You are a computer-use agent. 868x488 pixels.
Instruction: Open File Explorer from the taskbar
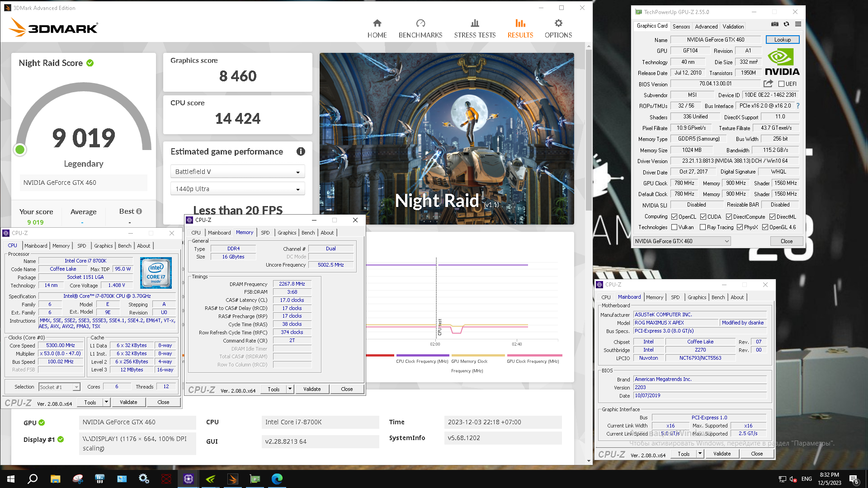pyautogui.click(x=55, y=479)
